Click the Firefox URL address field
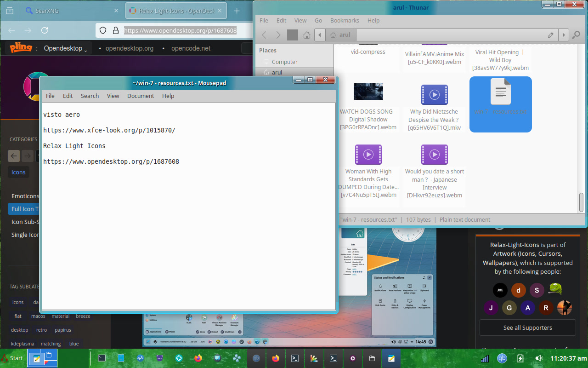The image size is (588, 368). click(x=181, y=30)
